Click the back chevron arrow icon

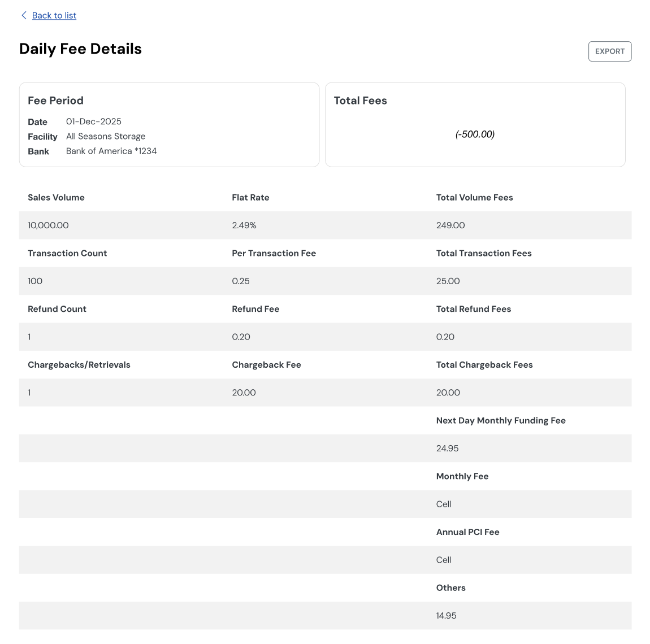(x=24, y=15)
